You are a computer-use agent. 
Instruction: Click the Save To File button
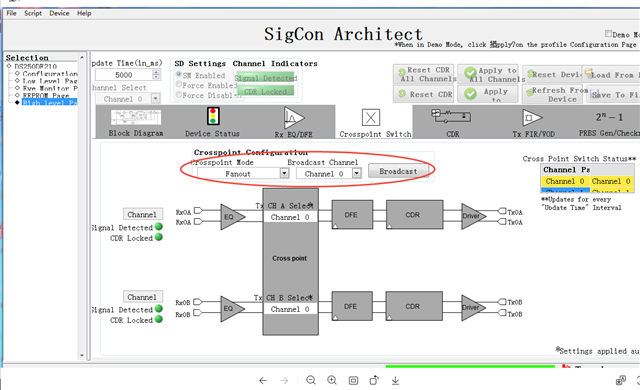pyautogui.click(x=613, y=95)
